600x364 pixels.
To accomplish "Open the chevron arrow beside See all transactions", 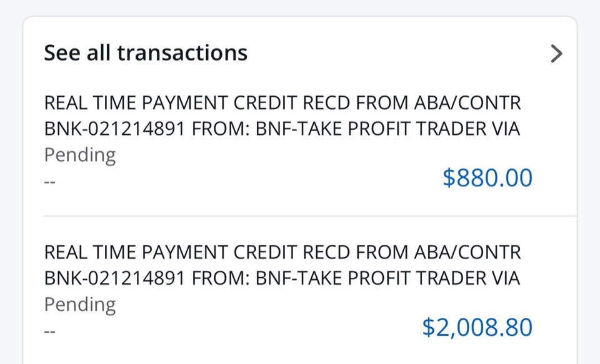I will [x=556, y=53].
